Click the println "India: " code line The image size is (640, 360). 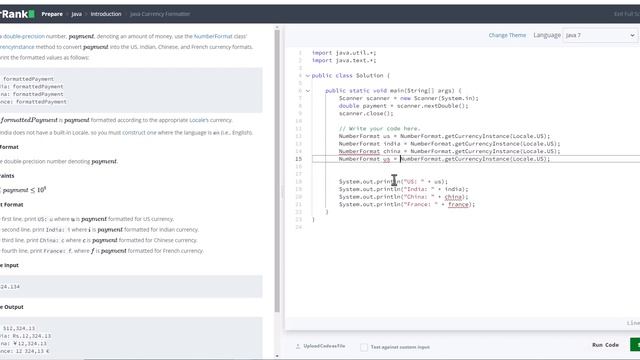403,189
